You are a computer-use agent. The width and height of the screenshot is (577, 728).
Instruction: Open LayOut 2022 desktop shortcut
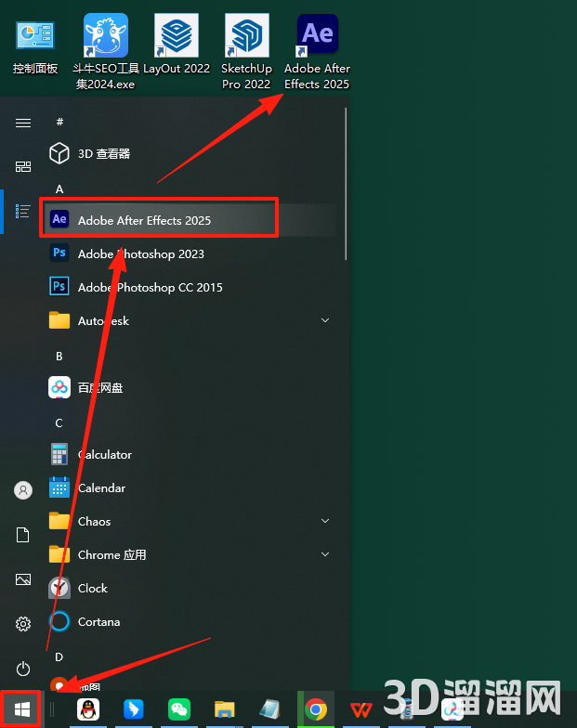177,45
